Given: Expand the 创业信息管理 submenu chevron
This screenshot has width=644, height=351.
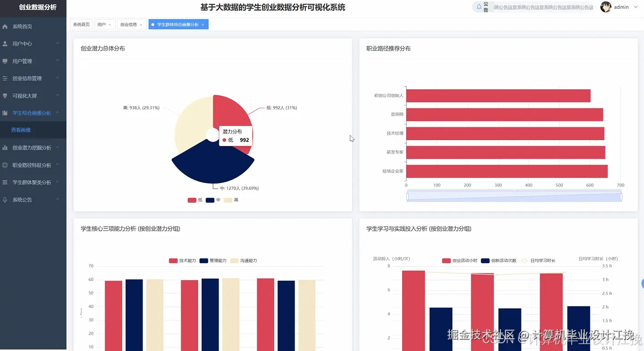Looking at the screenshot, I should click(x=58, y=78).
